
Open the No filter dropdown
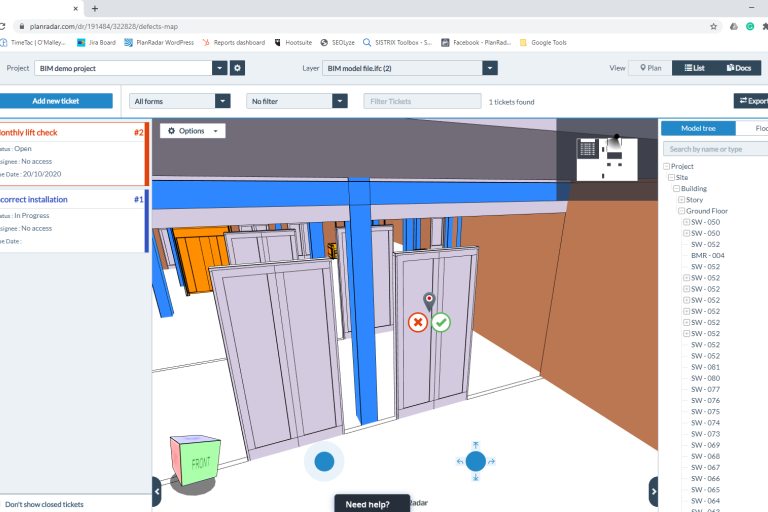point(297,101)
